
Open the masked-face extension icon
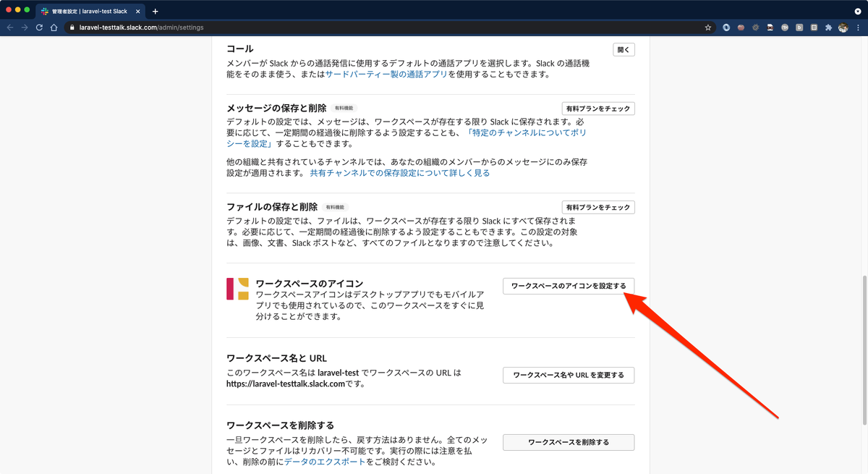click(x=770, y=27)
